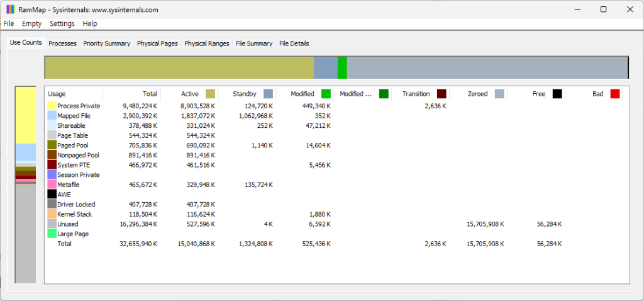Click the RamMap app icon in title bar
The height and width of the screenshot is (301, 644).
point(10,9)
